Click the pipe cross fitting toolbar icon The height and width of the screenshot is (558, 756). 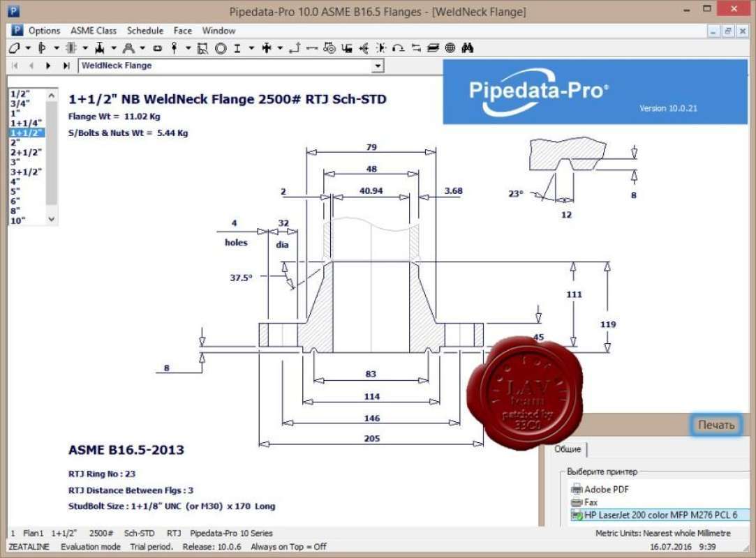[x=266, y=47]
